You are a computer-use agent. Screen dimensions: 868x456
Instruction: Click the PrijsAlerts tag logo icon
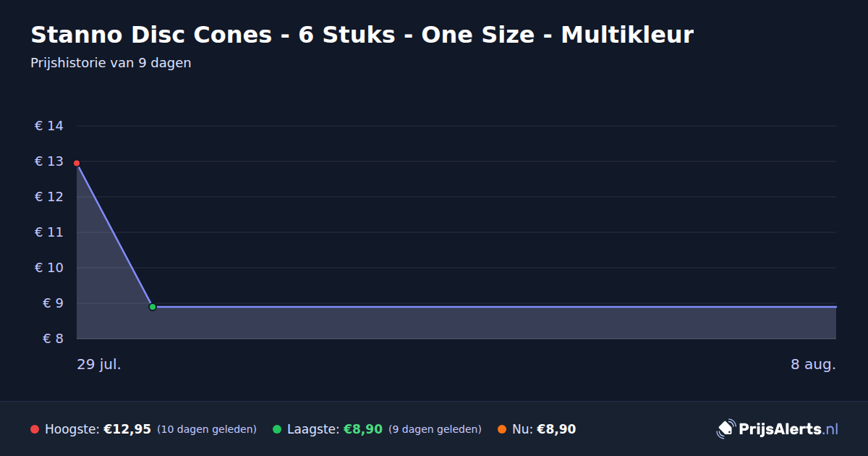tap(726, 429)
